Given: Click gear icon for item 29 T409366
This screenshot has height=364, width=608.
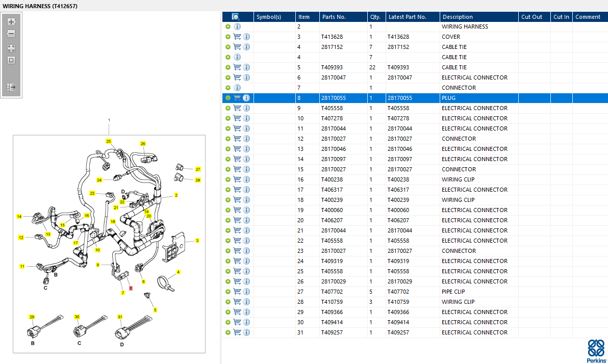Looking at the screenshot, I should click(228, 312).
